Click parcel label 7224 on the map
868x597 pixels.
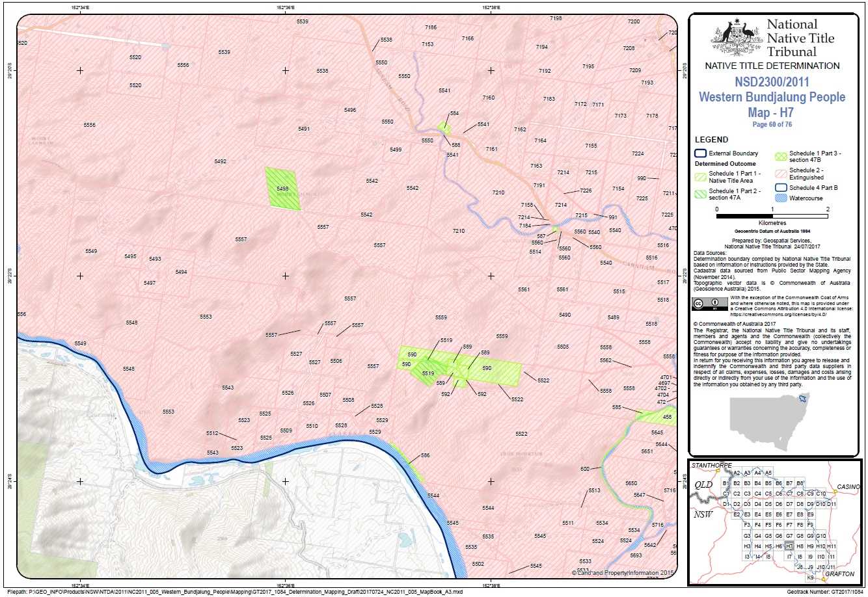638,153
